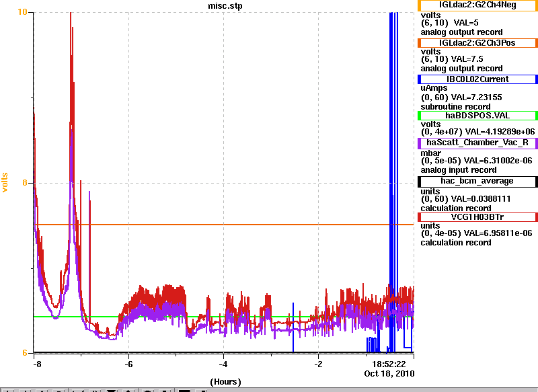The height and width of the screenshot is (392, 538).
Task: Click the x-axis tick label -8
Action: pos(37,364)
